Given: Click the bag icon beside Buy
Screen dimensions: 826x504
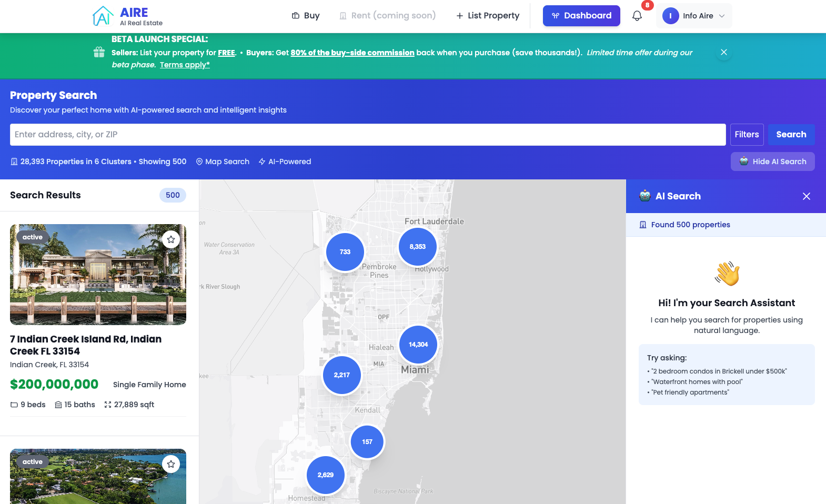Looking at the screenshot, I should click(x=296, y=16).
